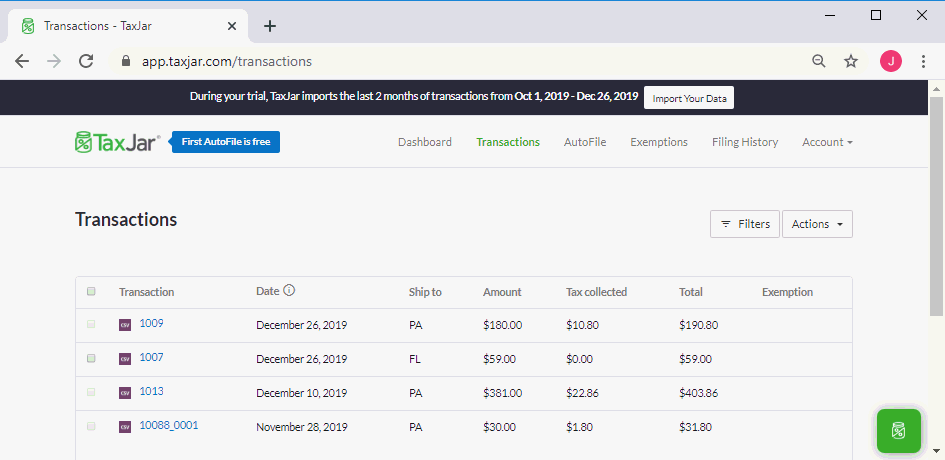Check the box for transaction 1009

(91, 325)
